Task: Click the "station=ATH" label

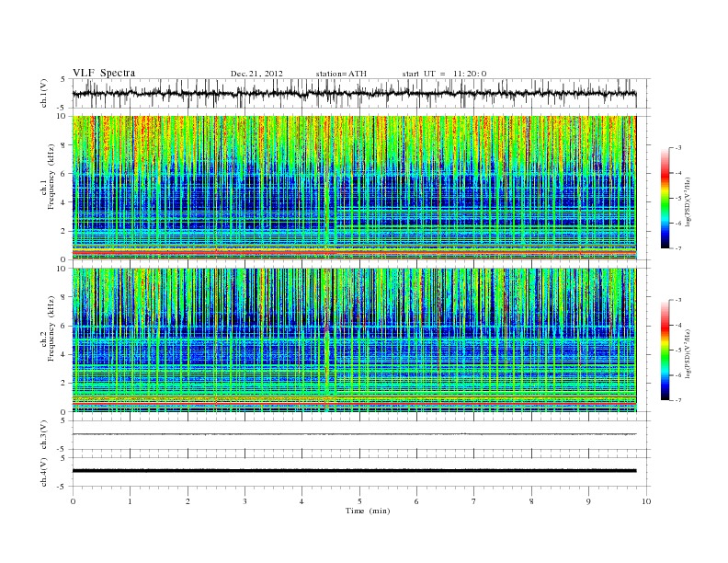Action: (x=341, y=74)
